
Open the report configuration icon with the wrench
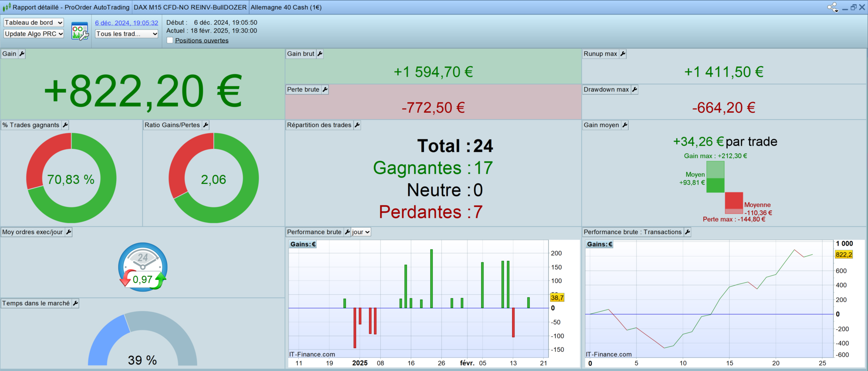80,31
